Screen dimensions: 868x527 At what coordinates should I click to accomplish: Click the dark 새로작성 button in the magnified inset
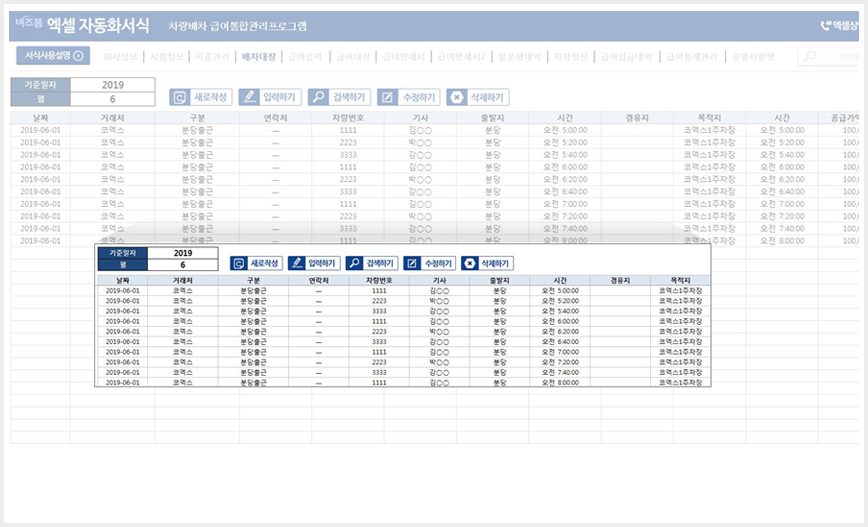(x=256, y=264)
